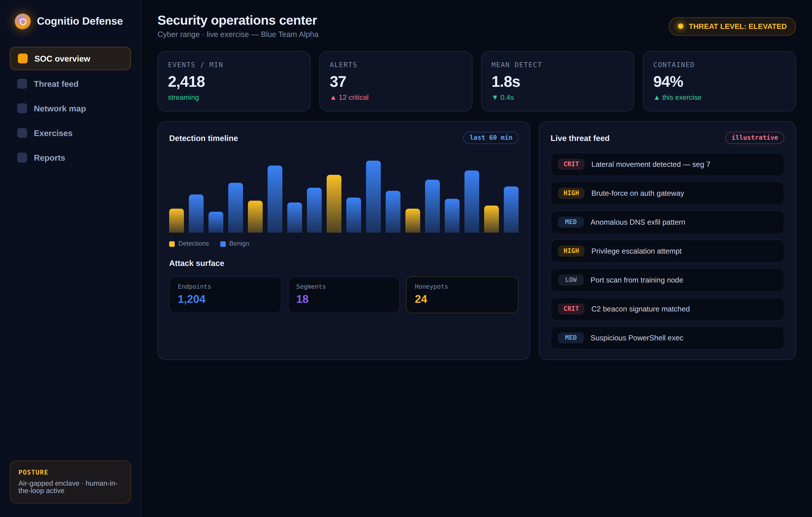Click the Exercises sidebar icon
The height and width of the screenshot is (517, 812).
pyautogui.click(x=22, y=133)
